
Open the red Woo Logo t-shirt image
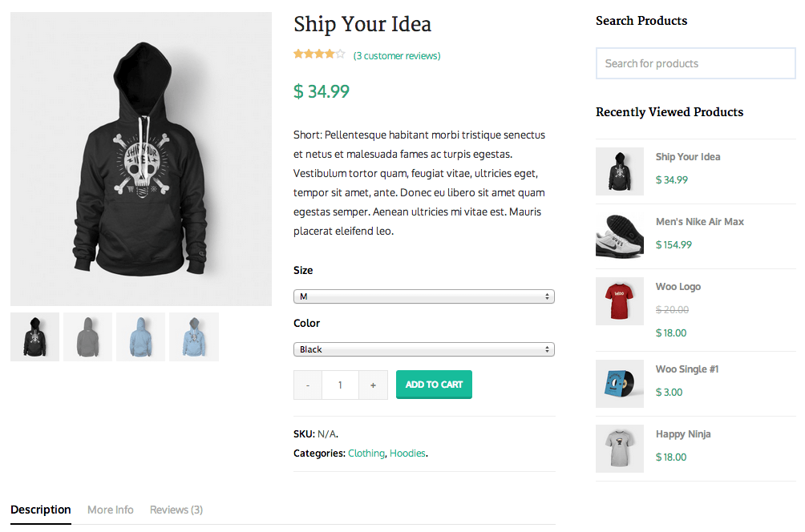[620, 301]
